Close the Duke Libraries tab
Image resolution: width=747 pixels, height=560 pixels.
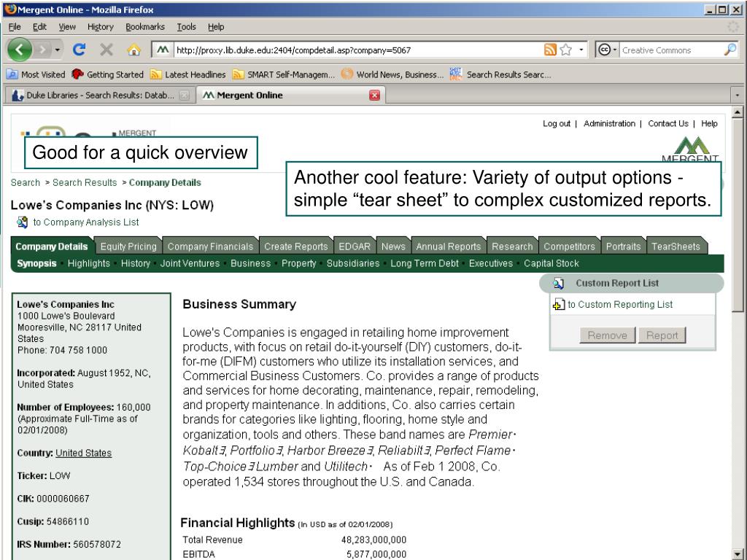[184, 96]
